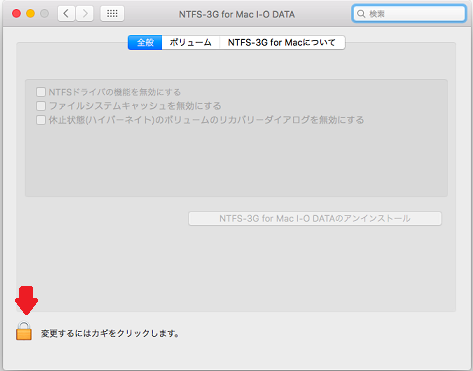Viewport: 473px width, 371px height.
Task: Toggle ファイルシステムキャッシュを無効にする checkbox
Action: [41, 106]
